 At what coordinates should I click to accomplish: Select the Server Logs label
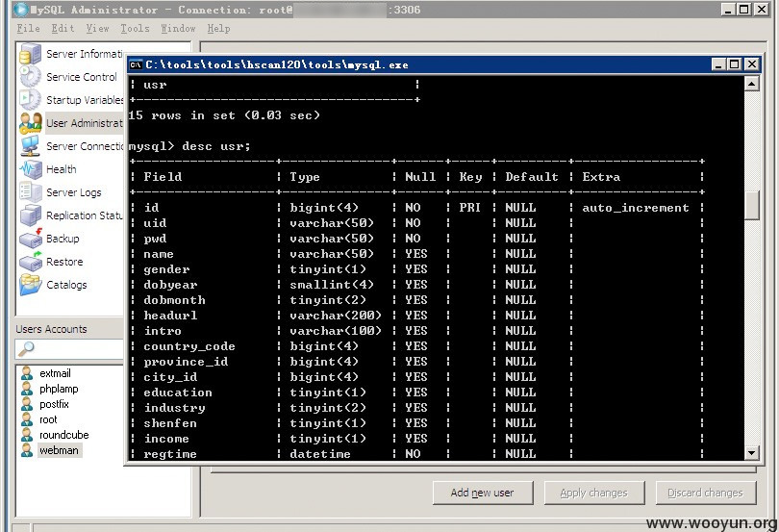[73, 192]
